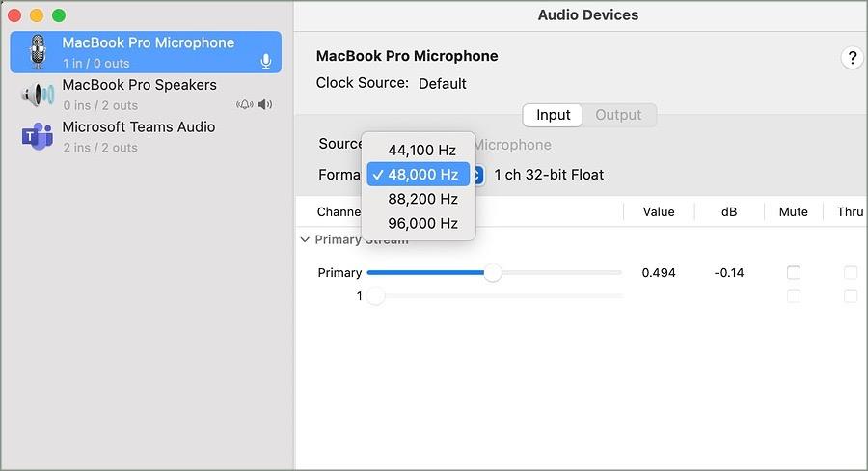Toggle Mute checkbox for Primary channel
Screen dimensions: 868x471
[794, 272]
